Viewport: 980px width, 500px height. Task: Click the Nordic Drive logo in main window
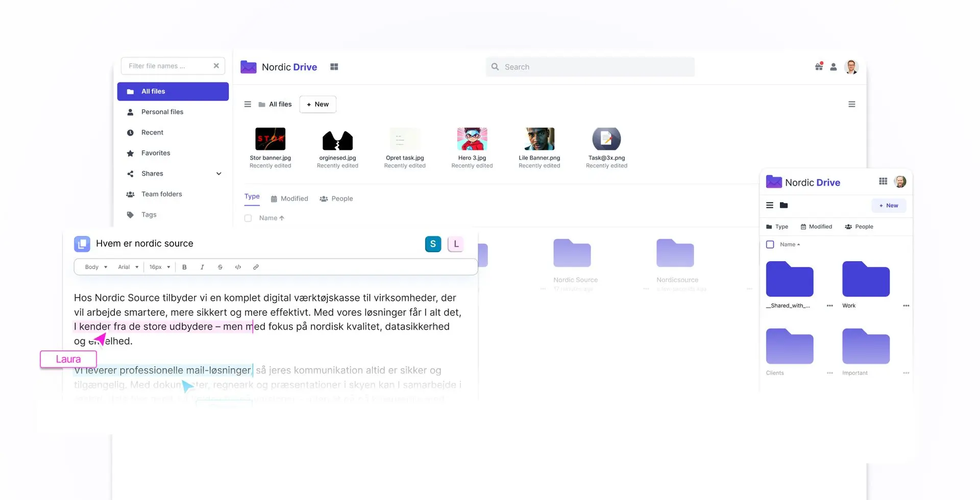point(279,67)
